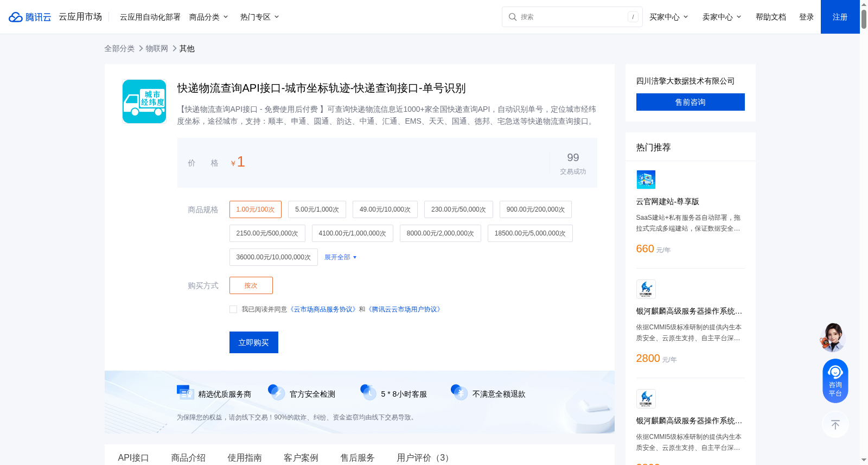Switch to the 使用指南 tab
Image resolution: width=868 pixels, height=465 pixels.
(x=245, y=457)
